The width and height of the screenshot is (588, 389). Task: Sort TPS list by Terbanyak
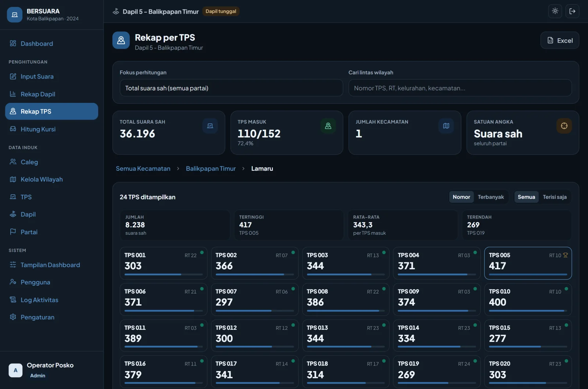491,197
